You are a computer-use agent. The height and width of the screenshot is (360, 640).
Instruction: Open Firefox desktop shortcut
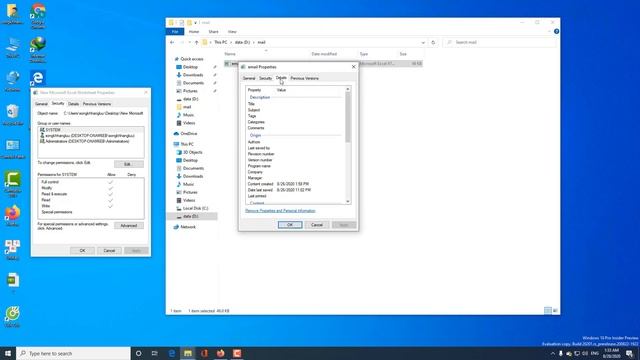coord(13,215)
